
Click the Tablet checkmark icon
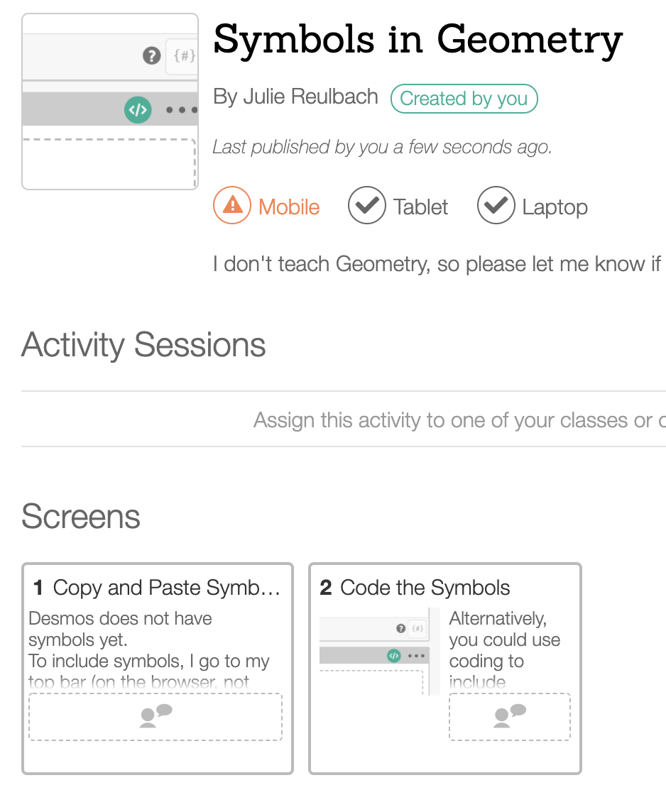367,205
